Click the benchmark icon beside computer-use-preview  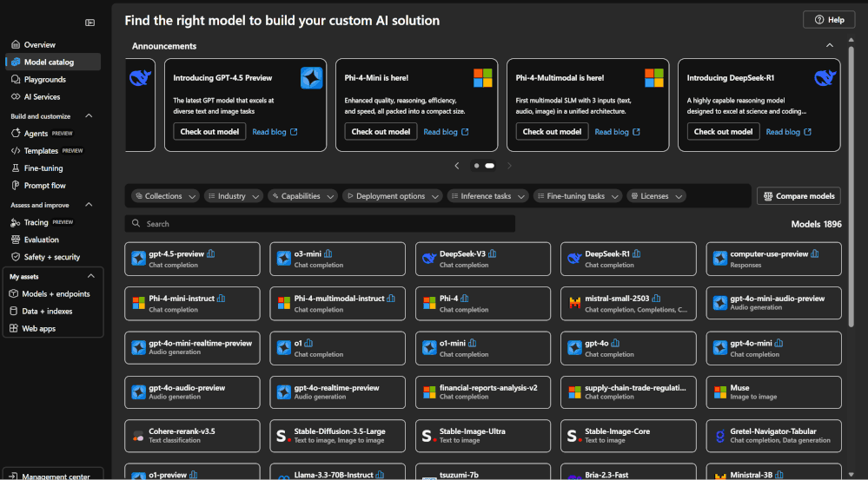[x=815, y=253]
